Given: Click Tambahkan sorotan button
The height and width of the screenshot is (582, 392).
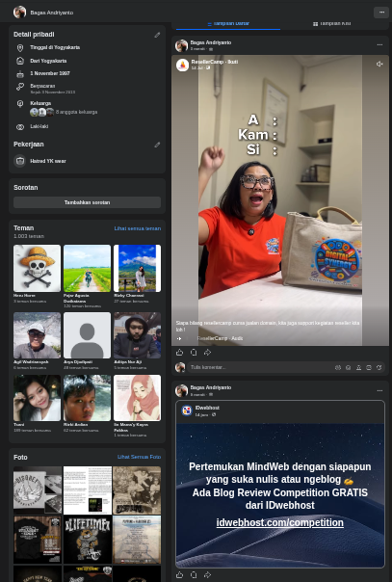Looking at the screenshot, I should pyautogui.click(x=87, y=202).
